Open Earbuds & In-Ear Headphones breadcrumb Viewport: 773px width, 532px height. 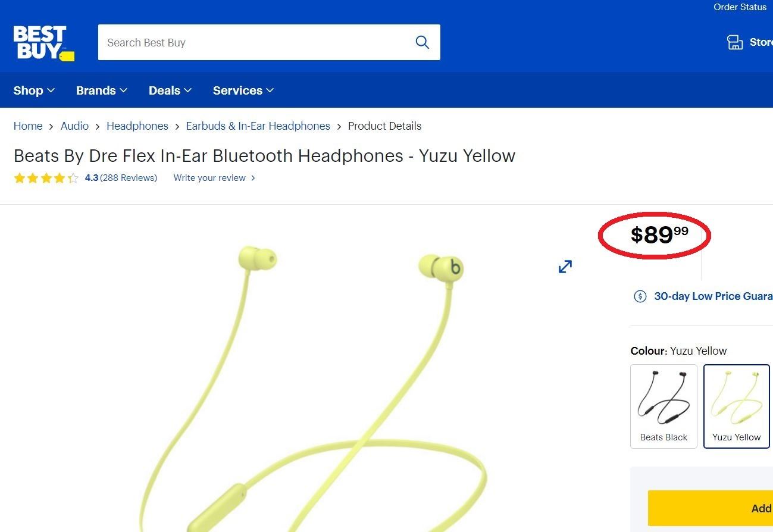pyautogui.click(x=258, y=126)
